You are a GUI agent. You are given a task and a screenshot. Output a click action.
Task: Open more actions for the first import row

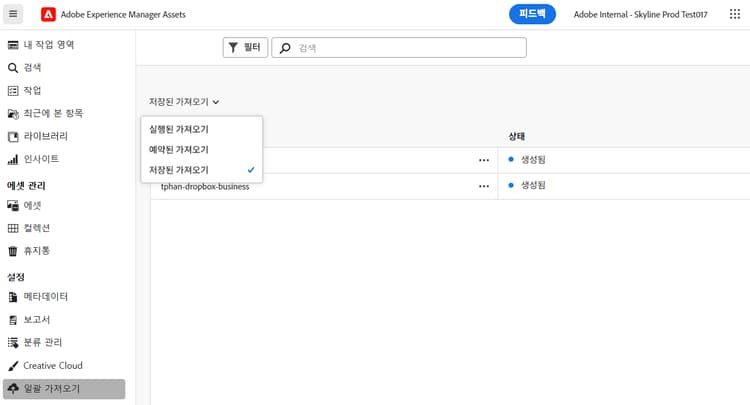(x=484, y=160)
